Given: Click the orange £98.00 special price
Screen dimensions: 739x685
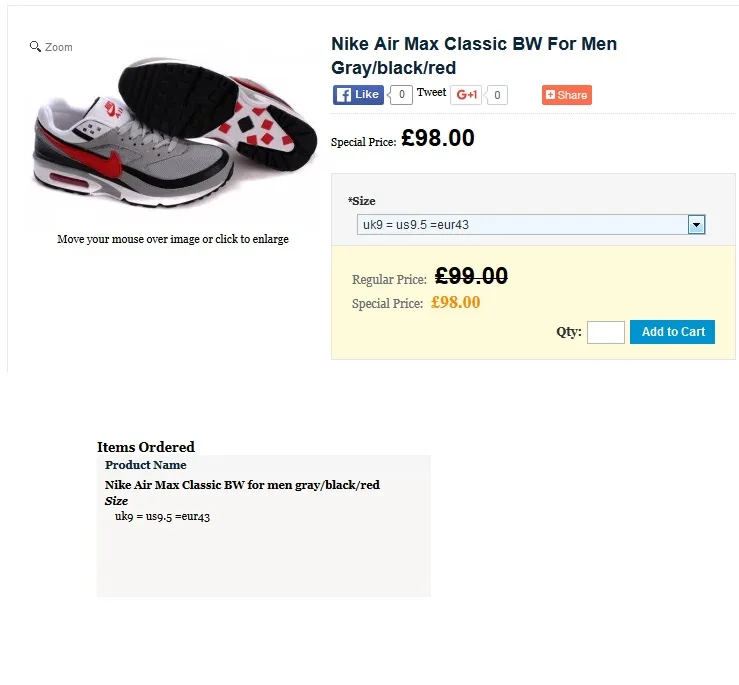Looking at the screenshot, I should tap(455, 302).
